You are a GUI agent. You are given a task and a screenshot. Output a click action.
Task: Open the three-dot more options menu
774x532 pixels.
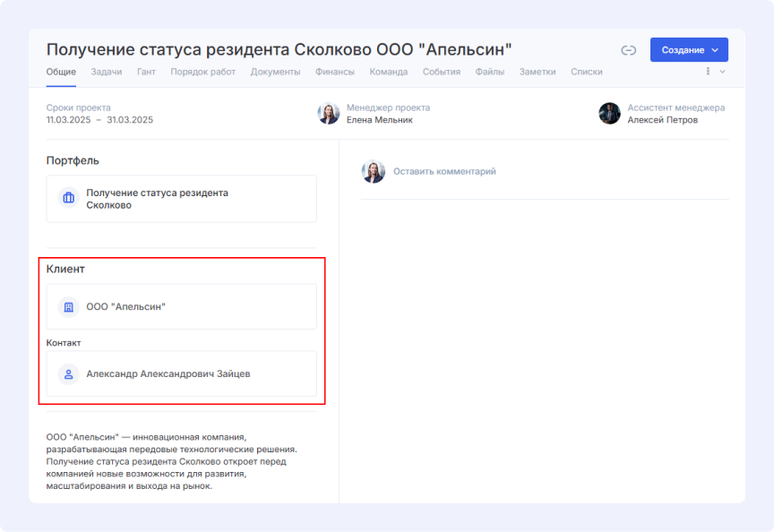pos(709,72)
